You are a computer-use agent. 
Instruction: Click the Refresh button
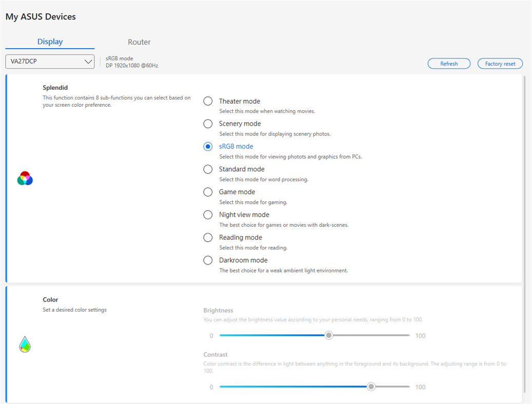coord(449,63)
